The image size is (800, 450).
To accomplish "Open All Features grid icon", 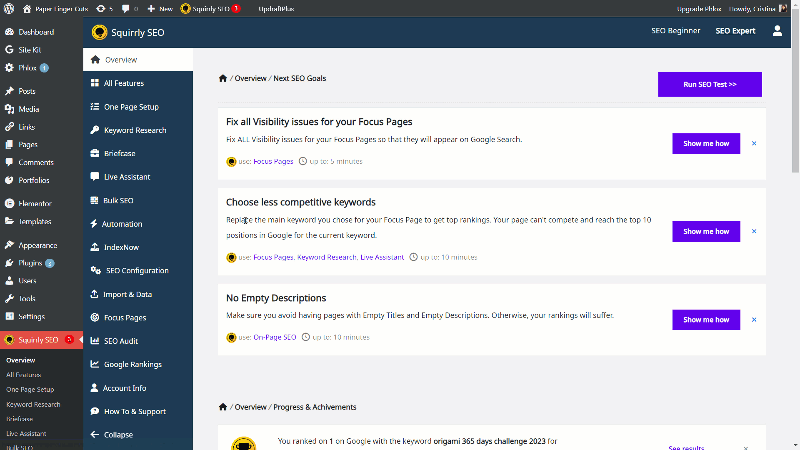I will 95,83.
